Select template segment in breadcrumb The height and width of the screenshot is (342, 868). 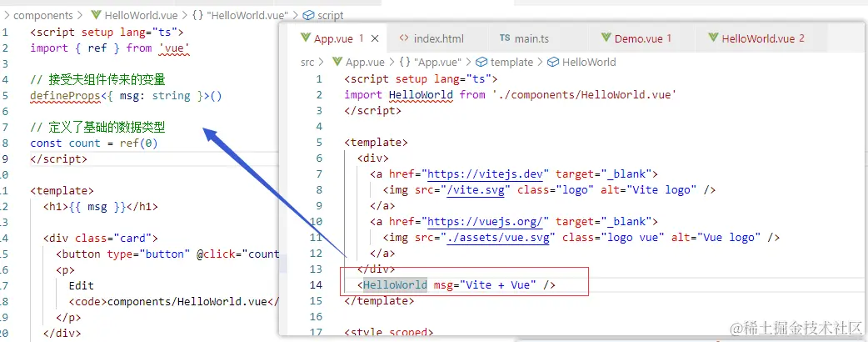(511, 62)
